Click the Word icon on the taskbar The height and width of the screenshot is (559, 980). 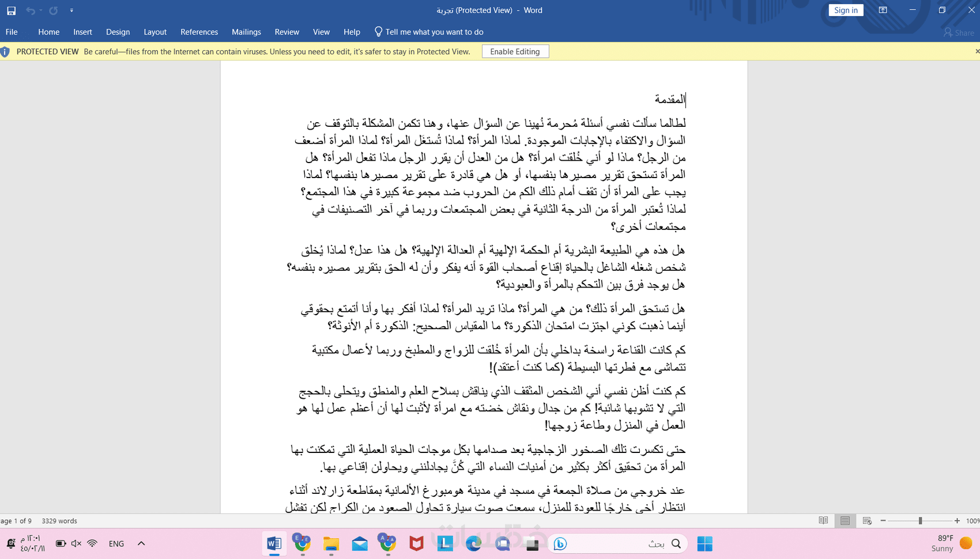(274, 543)
